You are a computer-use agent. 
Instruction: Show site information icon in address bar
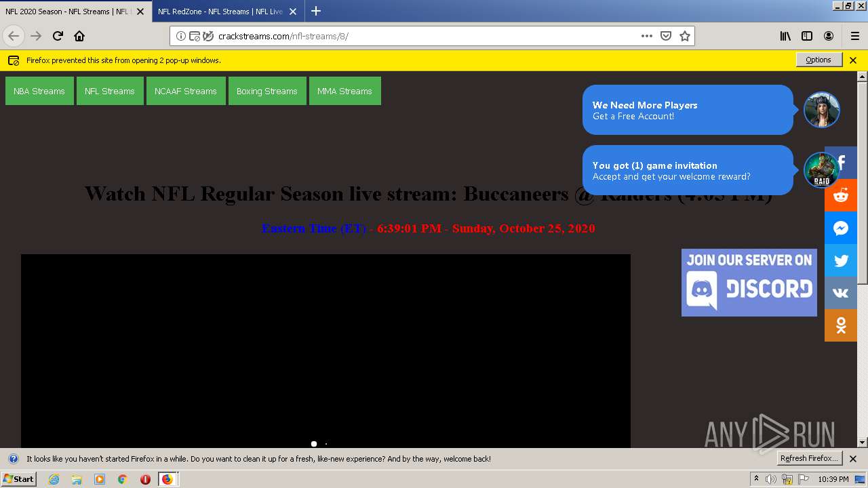tap(181, 36)
